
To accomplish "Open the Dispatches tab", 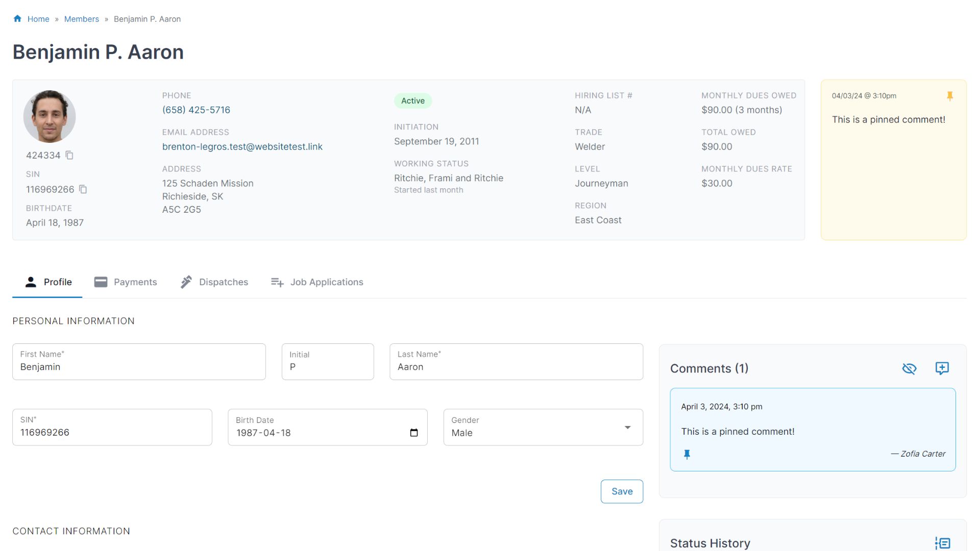I will (x=214, y=282).
